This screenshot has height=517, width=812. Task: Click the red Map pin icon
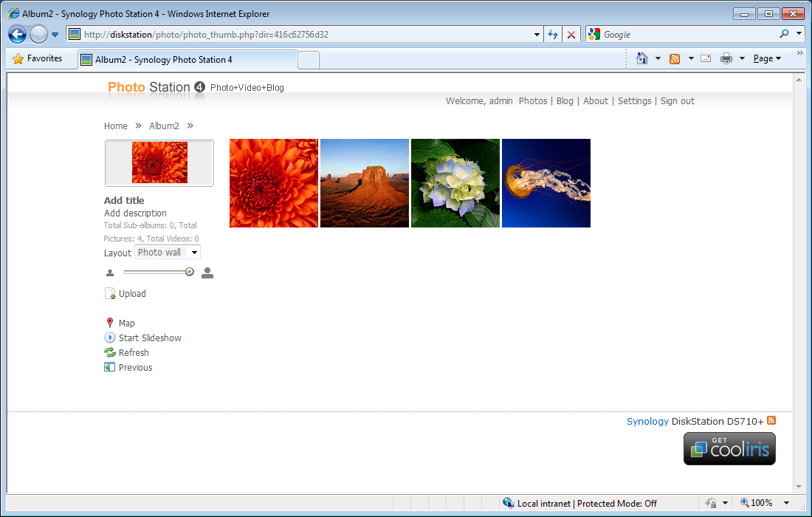pos(110,323)
